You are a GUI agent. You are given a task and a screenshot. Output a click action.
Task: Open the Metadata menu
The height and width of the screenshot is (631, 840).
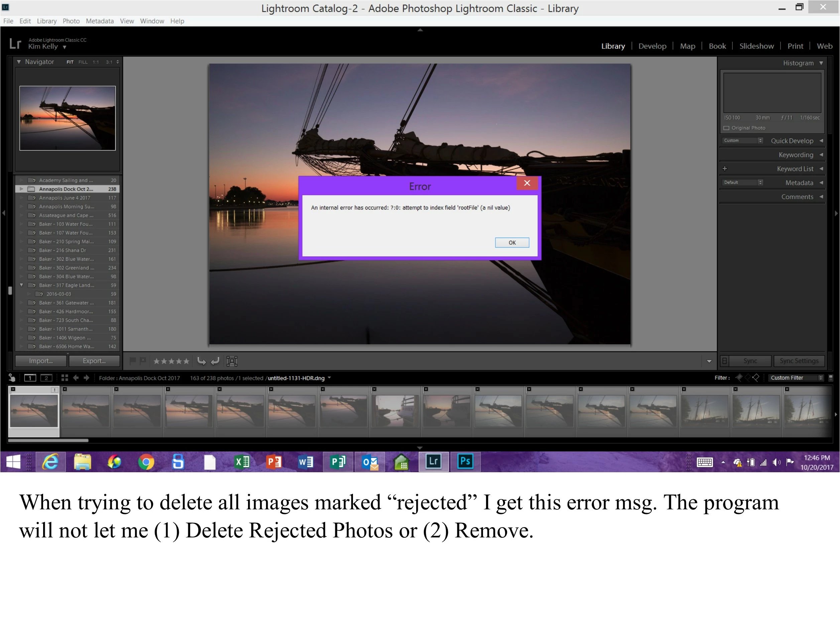[x=100, y=21]
